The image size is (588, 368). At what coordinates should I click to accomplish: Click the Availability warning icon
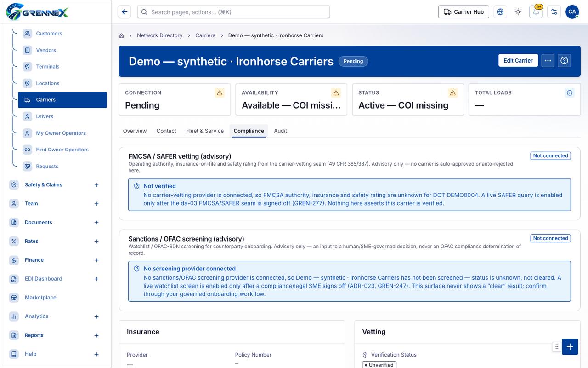336,93
